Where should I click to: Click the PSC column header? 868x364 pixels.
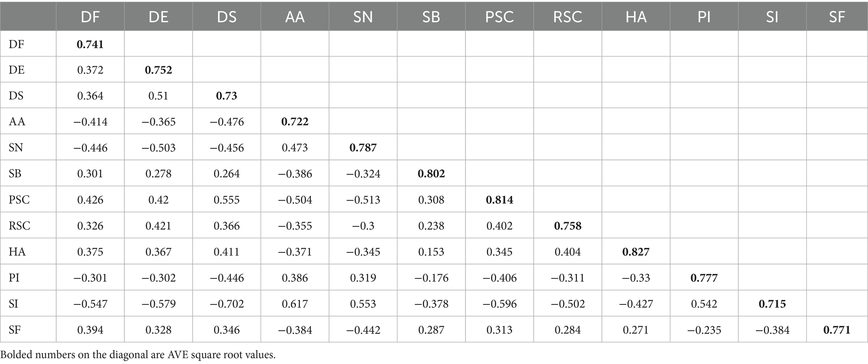[x=499, y=17]
